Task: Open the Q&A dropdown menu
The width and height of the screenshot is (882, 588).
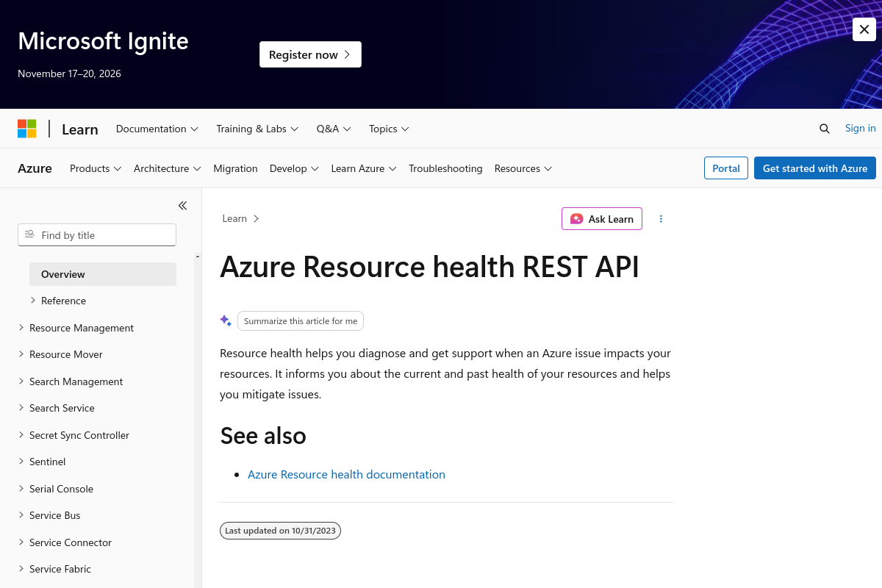Action: (x=334, y=129)
